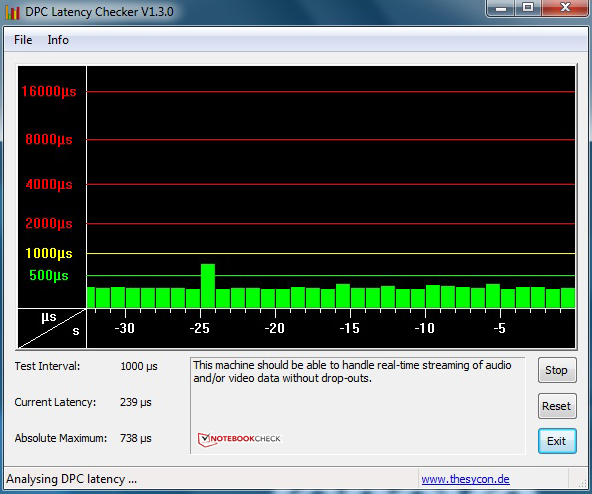Minimize the DPC Latency Checker window

(x=501, y=8)
